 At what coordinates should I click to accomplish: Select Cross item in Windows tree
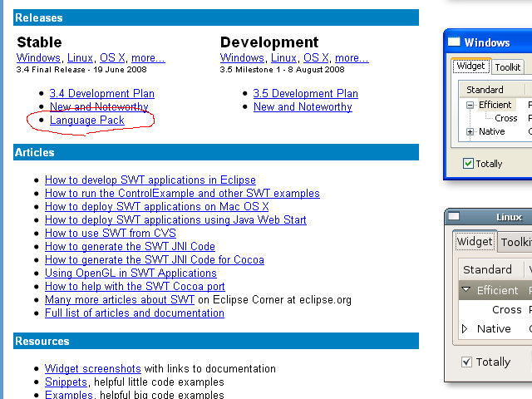pyautogui.click(x=506, y=118)
